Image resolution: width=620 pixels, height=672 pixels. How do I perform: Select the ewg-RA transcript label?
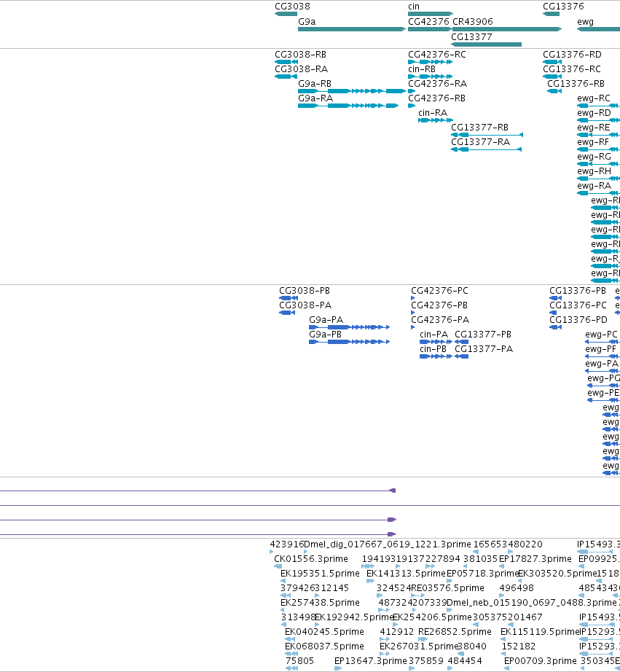tap(594, 186)
